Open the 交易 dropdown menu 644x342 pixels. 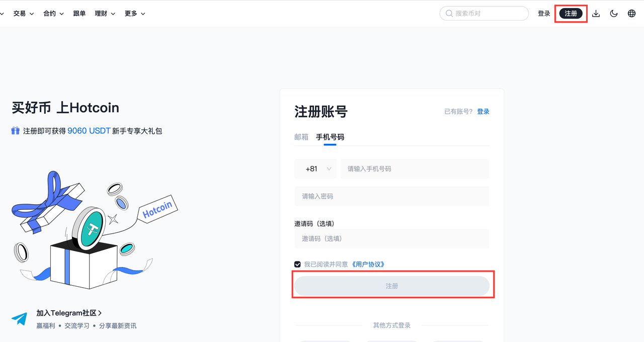[x=23, y=14]
